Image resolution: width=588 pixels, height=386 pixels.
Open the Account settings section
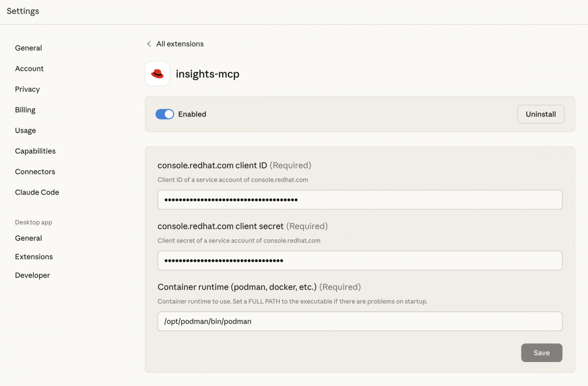[29, 68]
